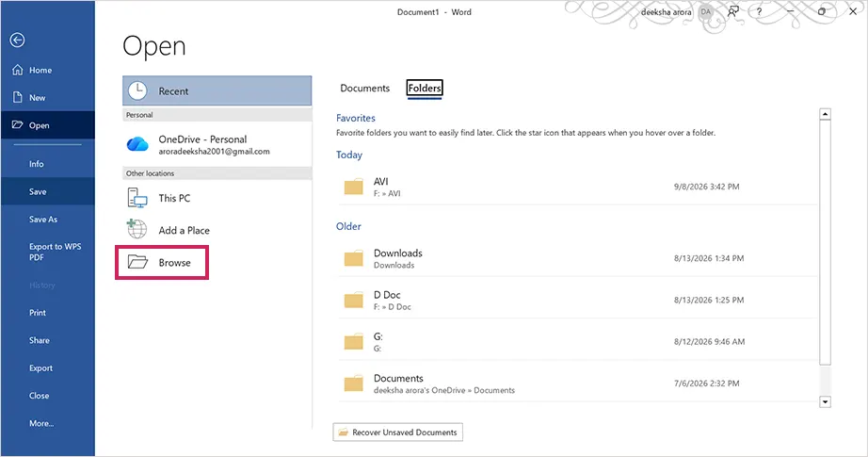Select Export to WPS PDF
This screenshot has height=457, width=868.
(47, 252)
